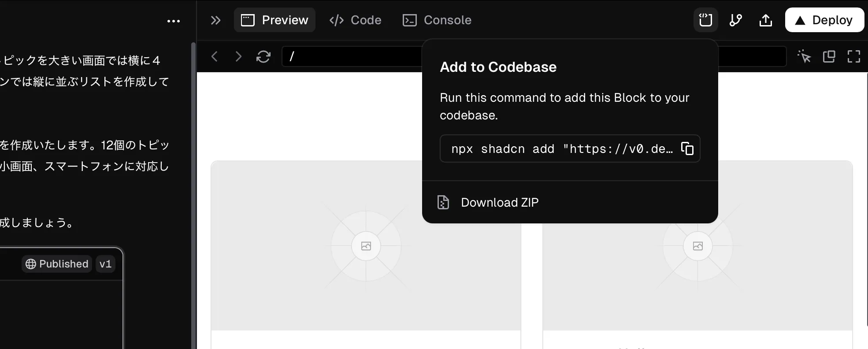The image size is (868, 349).
Task: Activate the element selector cursor tool
Action: click(804, 56)
